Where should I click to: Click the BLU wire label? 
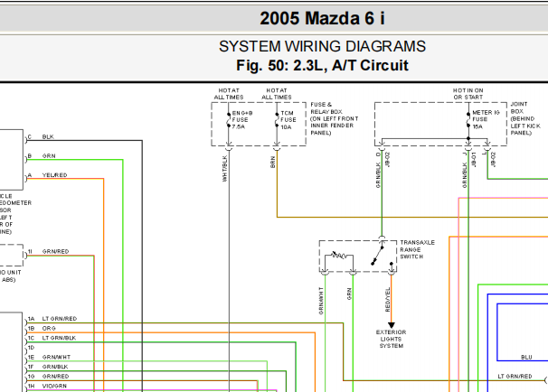click(x=526, y=357)
